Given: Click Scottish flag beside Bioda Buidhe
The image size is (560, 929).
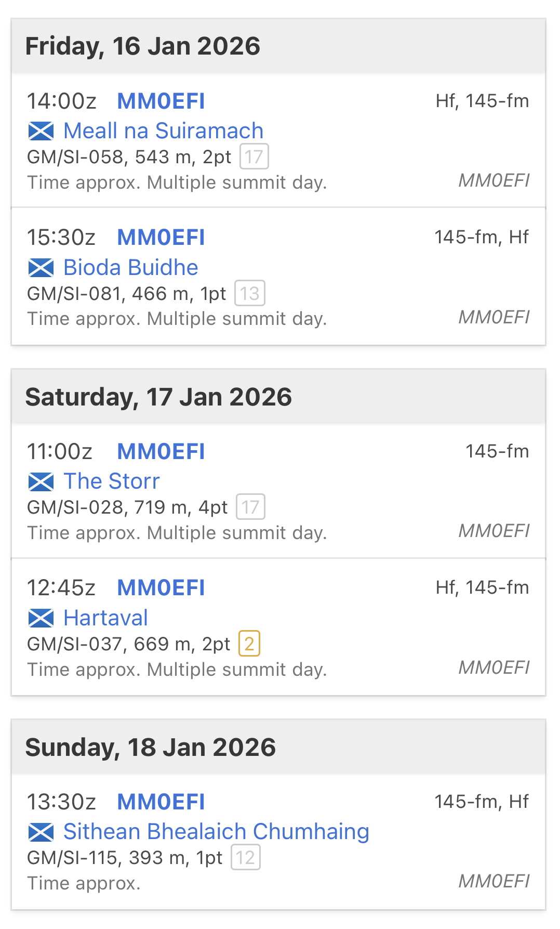Looking at the screenshot, I should [41, 268].
